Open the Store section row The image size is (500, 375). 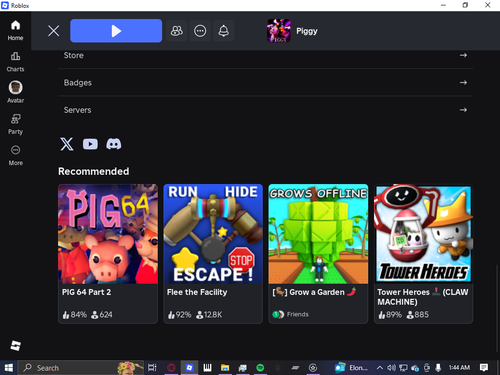click(265, 55)
